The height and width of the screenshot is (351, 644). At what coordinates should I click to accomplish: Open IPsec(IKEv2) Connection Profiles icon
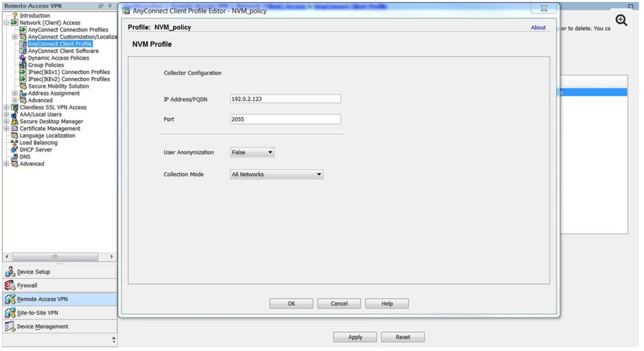point(23,79)
